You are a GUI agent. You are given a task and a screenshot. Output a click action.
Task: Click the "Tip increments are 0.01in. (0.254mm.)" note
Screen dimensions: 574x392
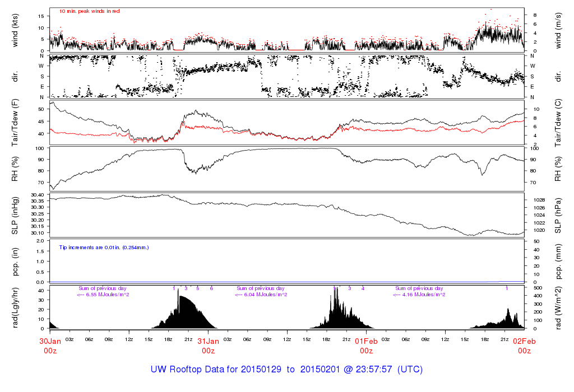click(x=104, y=248)
